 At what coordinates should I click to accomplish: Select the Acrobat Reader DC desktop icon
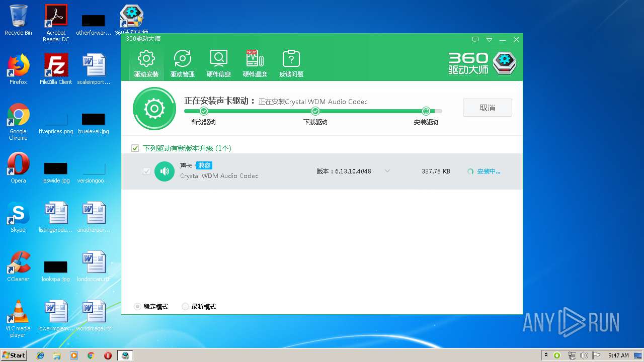point(56,23)
